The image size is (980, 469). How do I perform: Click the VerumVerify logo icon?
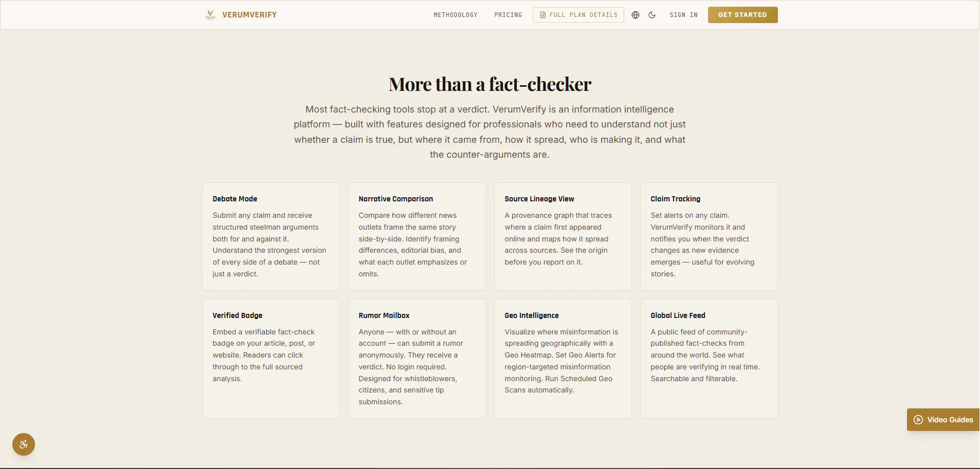tap(210, 15)
